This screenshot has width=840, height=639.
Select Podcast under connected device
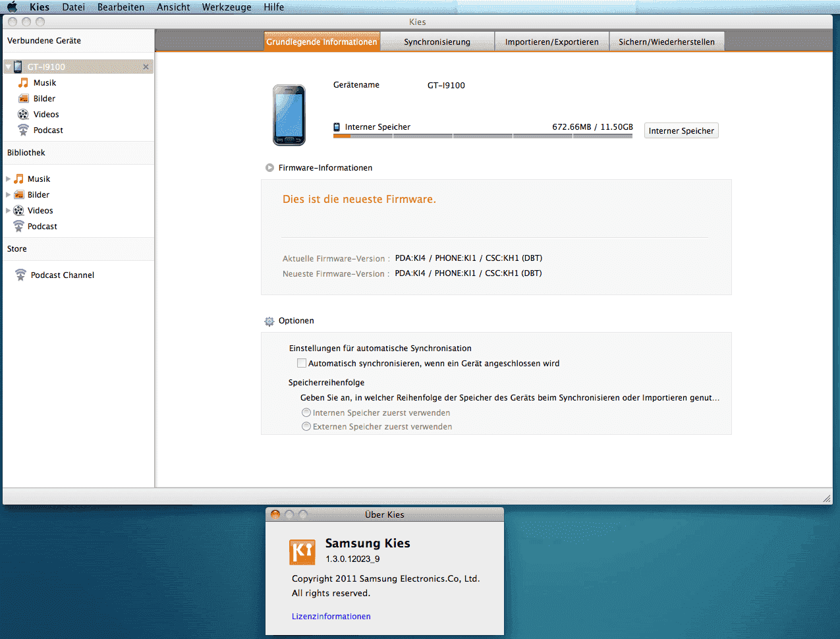[x=48, y=130]
